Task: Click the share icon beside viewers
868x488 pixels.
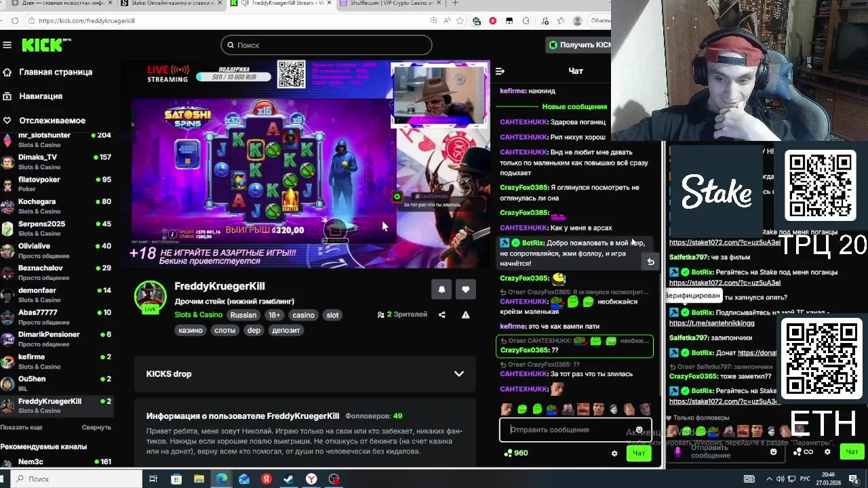Action: point(442,314)
